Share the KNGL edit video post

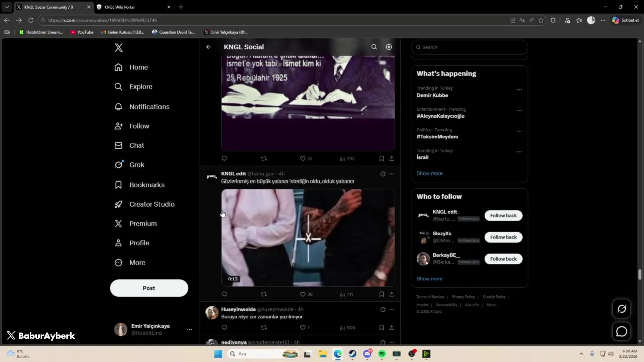coord(392,294)
